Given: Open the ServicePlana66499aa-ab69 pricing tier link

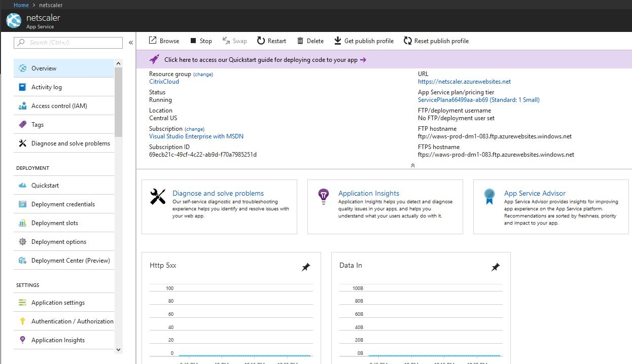Looking at the screenshot, I should tap(479, 100).
